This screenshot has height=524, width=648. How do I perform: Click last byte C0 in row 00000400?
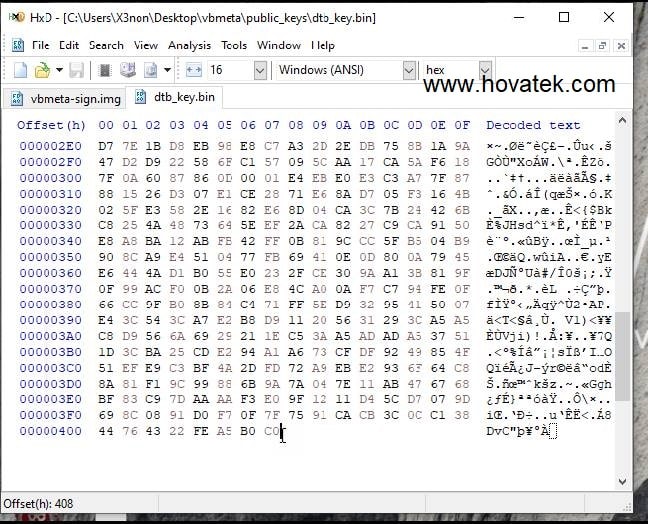point(272,431)
